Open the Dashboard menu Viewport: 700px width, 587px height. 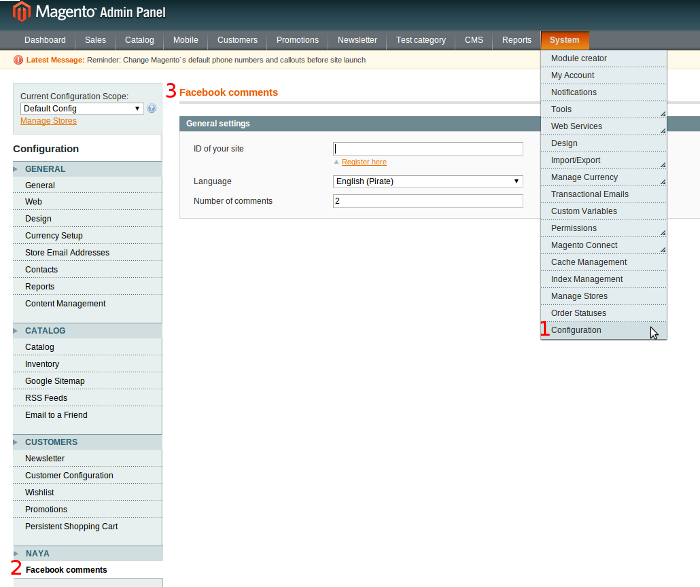pyautogui.click(x=45, y=40)
